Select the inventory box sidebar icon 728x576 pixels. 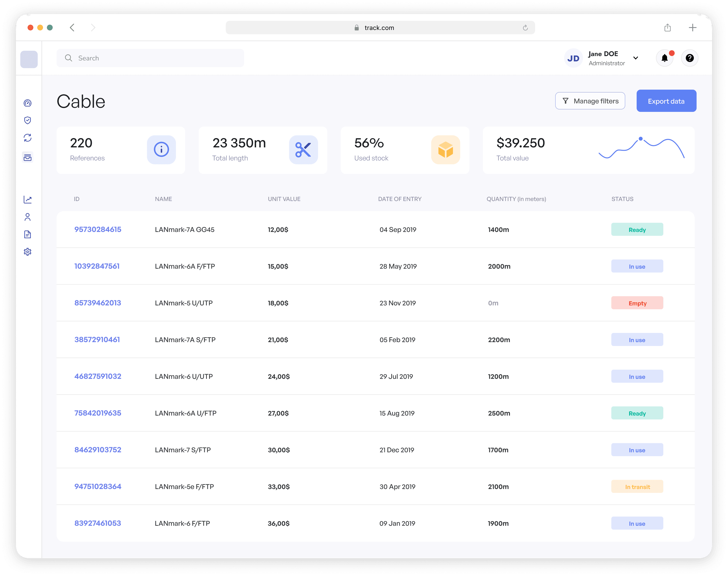28,157
